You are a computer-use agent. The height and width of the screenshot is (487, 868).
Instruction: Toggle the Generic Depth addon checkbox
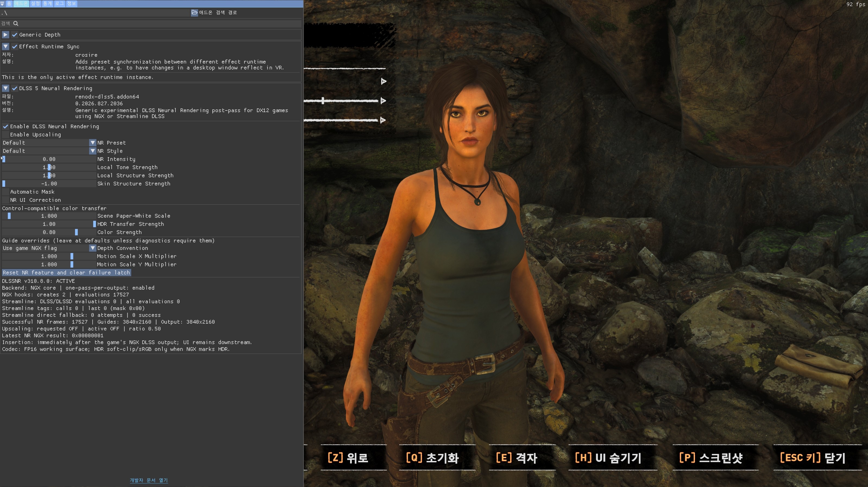click(14, 35)
